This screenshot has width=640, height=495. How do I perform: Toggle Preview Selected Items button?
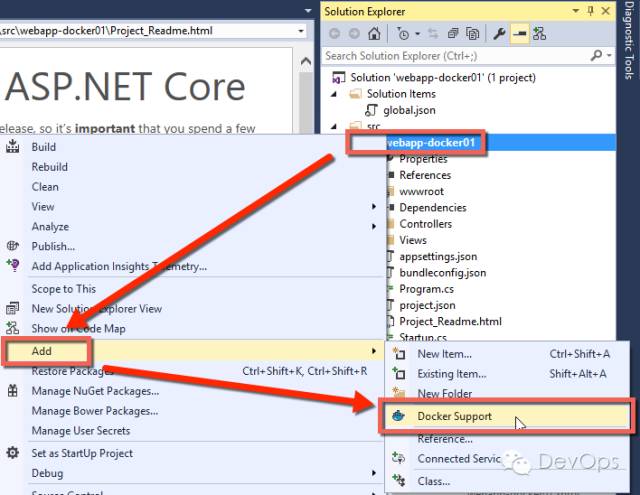click(519, 34)
